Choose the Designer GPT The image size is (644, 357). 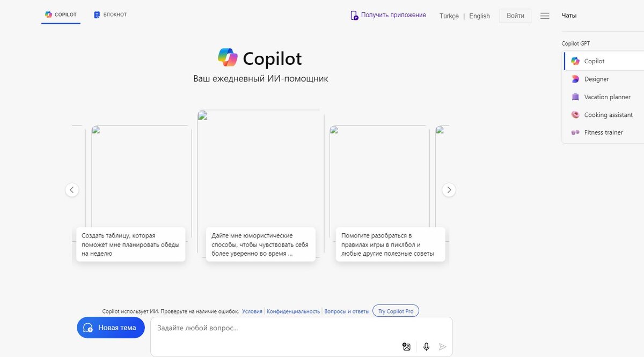(x=604, y=79)
